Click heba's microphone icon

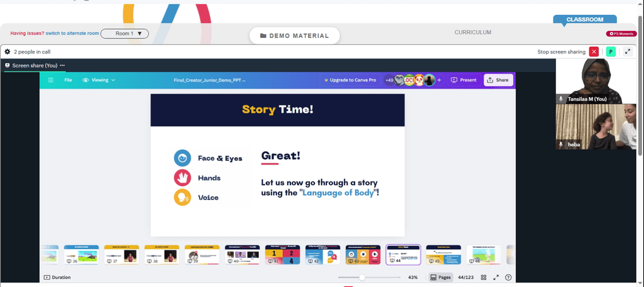[561, 145]
